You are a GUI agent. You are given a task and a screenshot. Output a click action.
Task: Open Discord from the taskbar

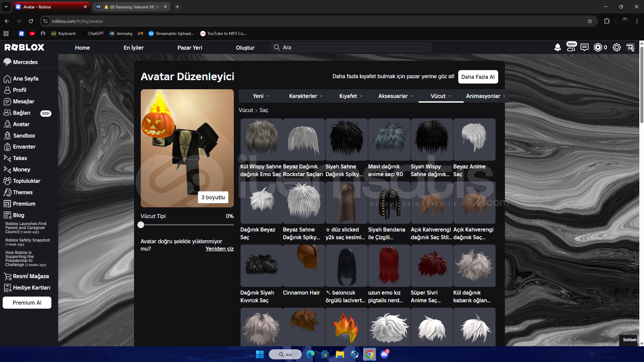tap(384, 354)
